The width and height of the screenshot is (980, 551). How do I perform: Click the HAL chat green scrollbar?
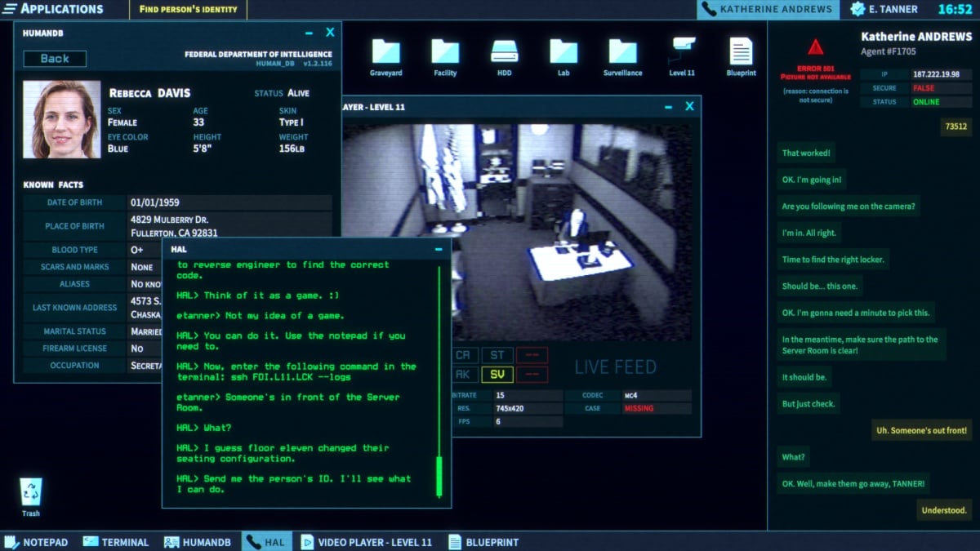pos(439,476)
